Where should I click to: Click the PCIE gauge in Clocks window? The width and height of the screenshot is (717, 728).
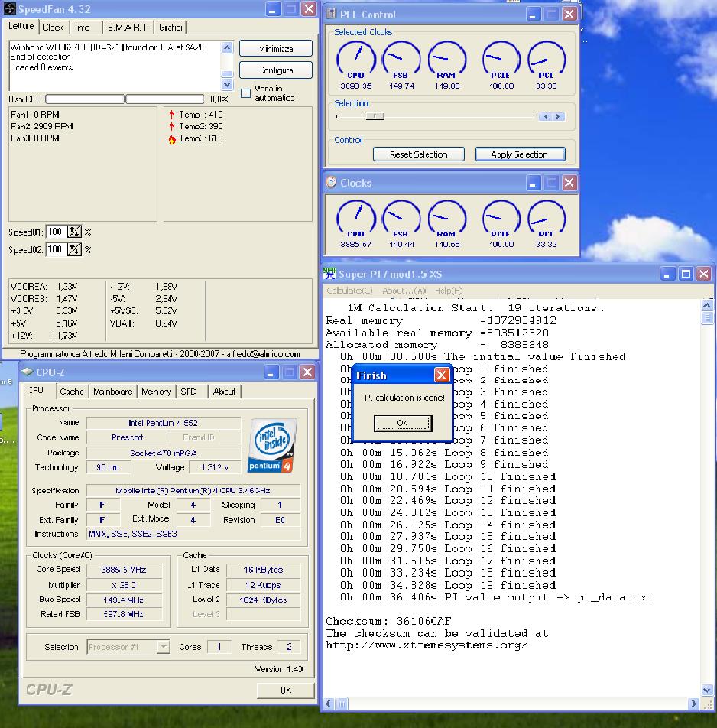pos(501,219)
